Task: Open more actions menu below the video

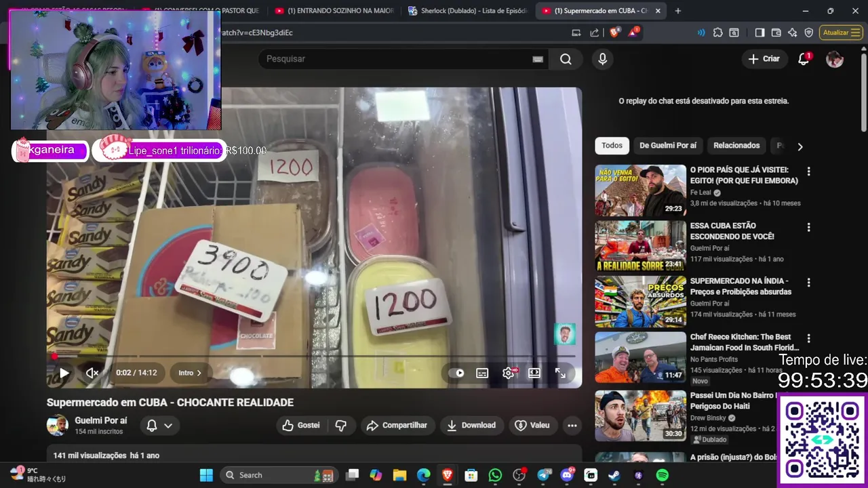Action: (x=572, y=425)
